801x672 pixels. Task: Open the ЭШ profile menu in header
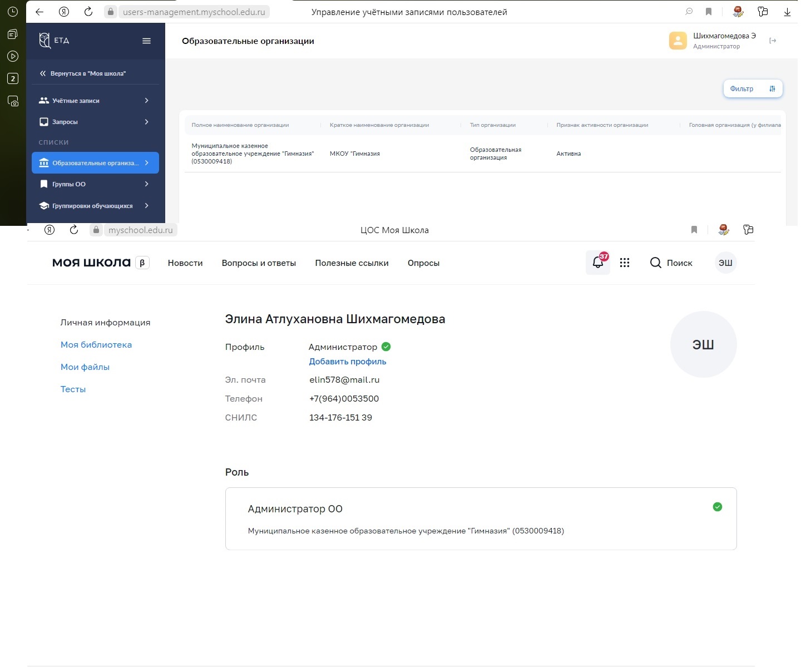(725, 263)
